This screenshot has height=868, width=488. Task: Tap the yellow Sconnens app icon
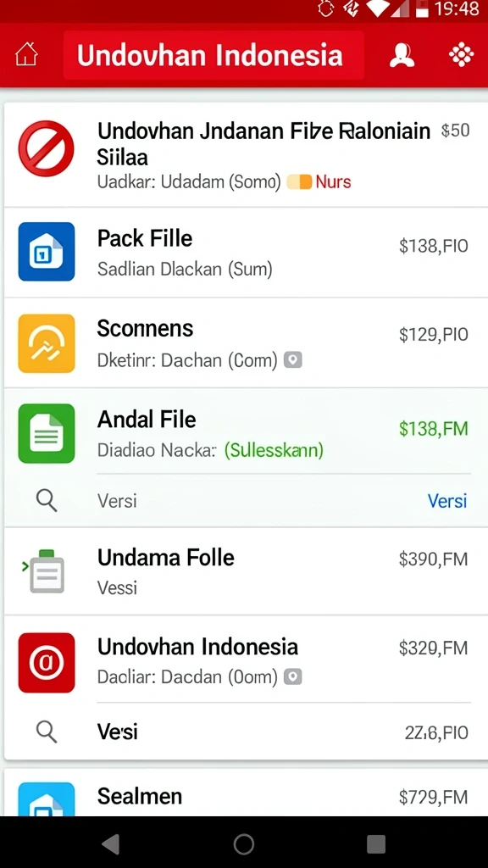[47, 343]
